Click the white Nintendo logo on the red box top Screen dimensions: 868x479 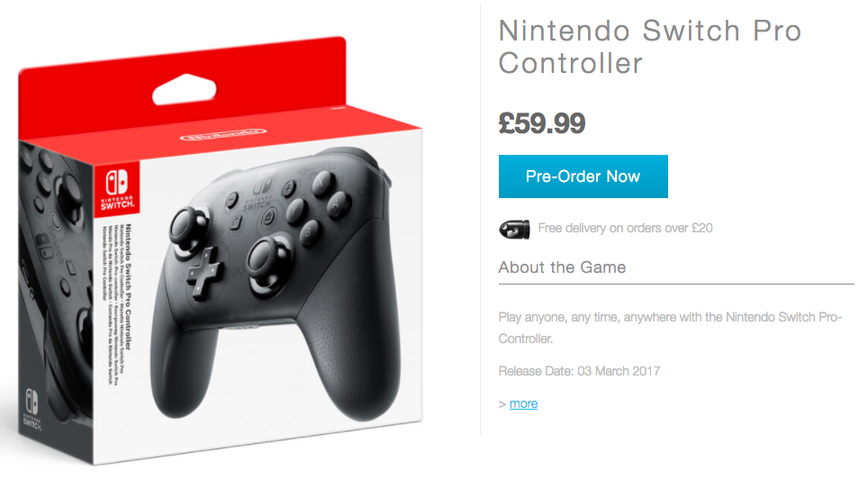point(223,134)
